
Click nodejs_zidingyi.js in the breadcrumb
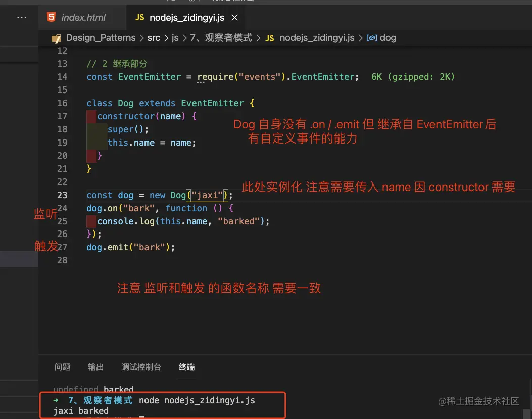pos(317,38)
